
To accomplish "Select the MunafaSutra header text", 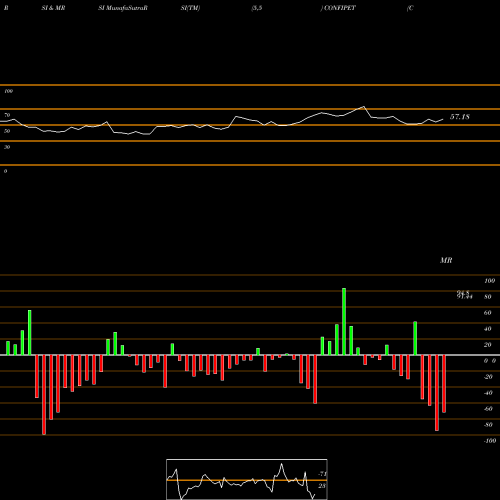I will (x=127, y=8).
